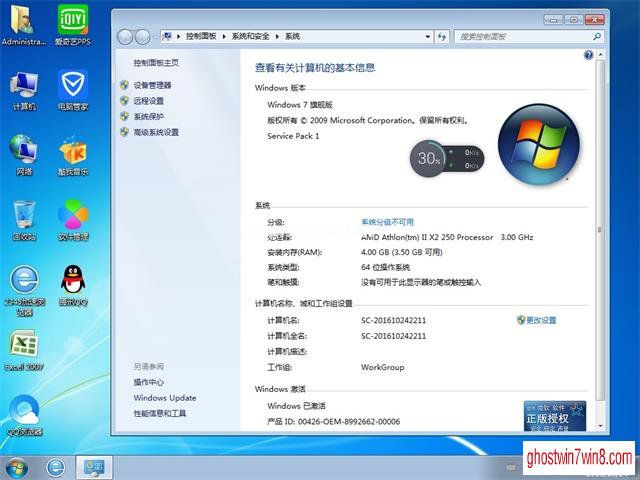The width and height of the screenshot is (640, 480).
Task: Launch QQ浏览器 desktop icon
Action: click(24, 416)
